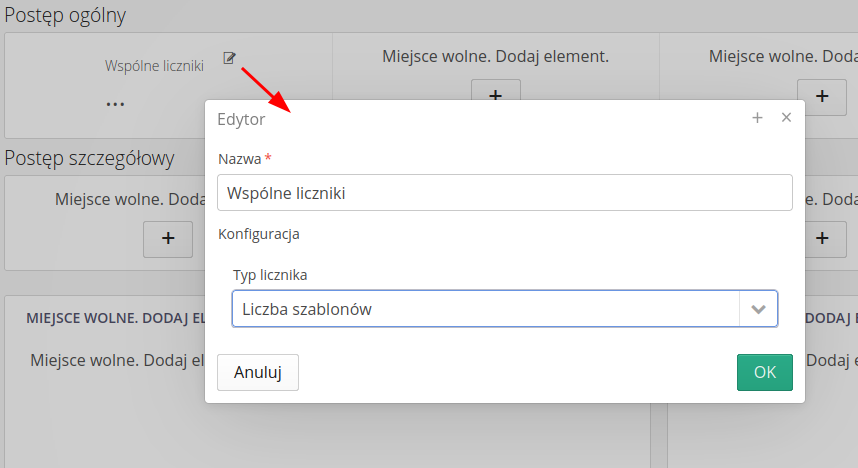
Task: Click the Konfiguracja section heading
Action: pos(258,235)
